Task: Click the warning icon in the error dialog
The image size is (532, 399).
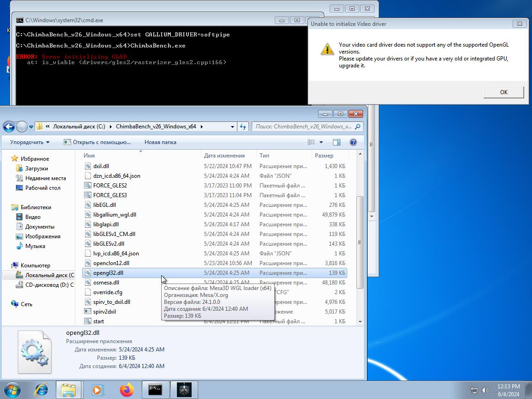Action: click(x=327, y=49)
